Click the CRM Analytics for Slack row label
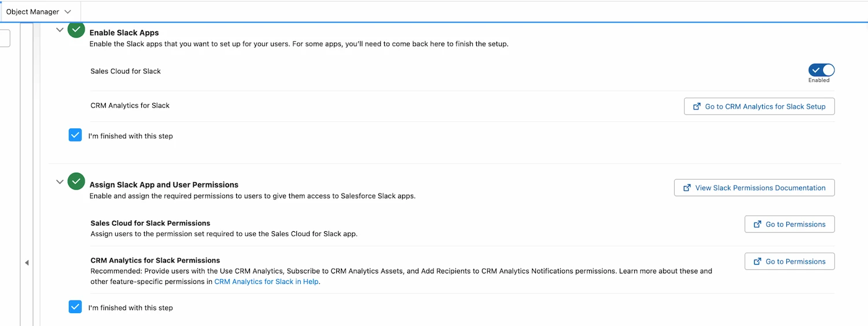This screenshot has width=868, height=326. (x=130, y=106)
